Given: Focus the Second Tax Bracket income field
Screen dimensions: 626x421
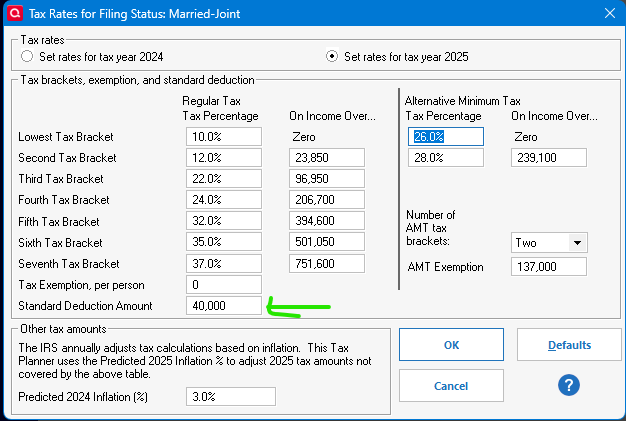Looking at the screenshot, I should click(326, 158).
